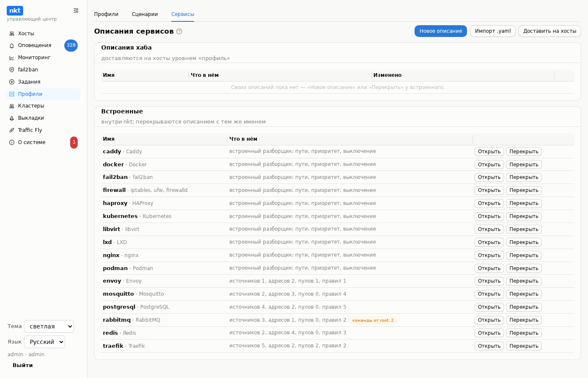Click Перекрыть for the postgresql row
This screenshot has height=378, width=588.
(x=524, y=307)
